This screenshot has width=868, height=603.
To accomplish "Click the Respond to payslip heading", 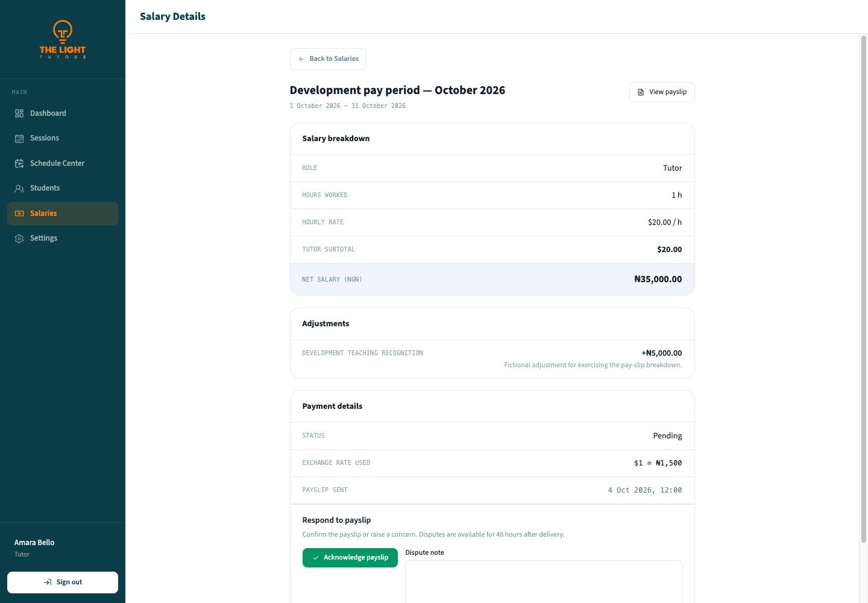I will [x=337, y=520].
